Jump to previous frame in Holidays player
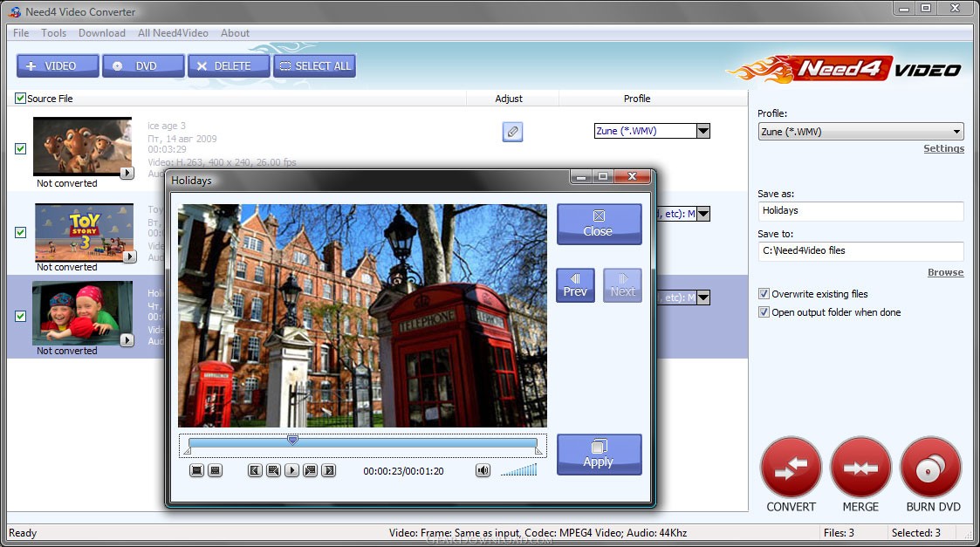This screenshot has height=547, width=980. pyautogui.click(x=273, y=470)
